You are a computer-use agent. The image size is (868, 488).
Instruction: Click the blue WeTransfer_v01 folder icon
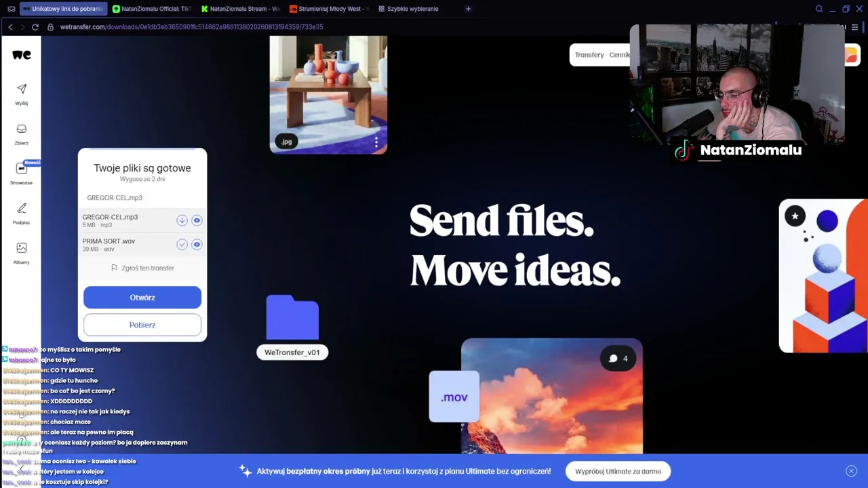tap(292, 317)
